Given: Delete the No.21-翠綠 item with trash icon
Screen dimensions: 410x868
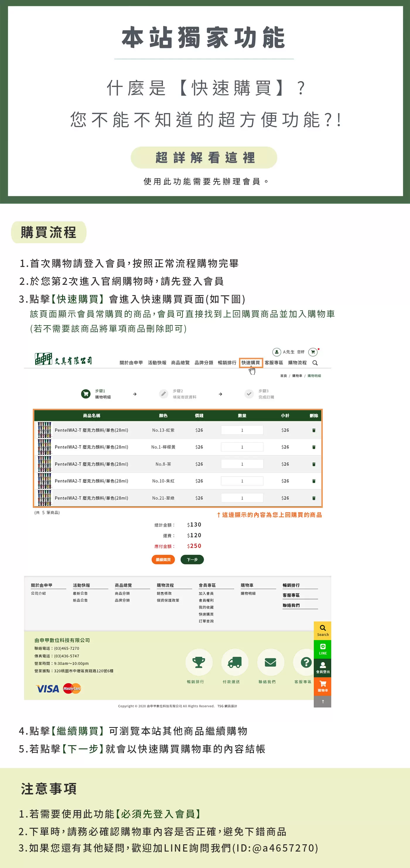Looking at the screenshot, I should coord(314,498).
